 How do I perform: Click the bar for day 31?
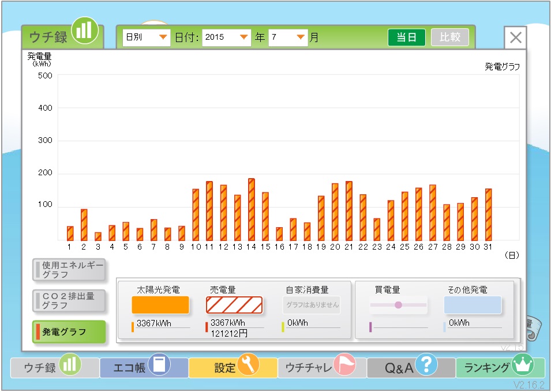tap(489, 214)
